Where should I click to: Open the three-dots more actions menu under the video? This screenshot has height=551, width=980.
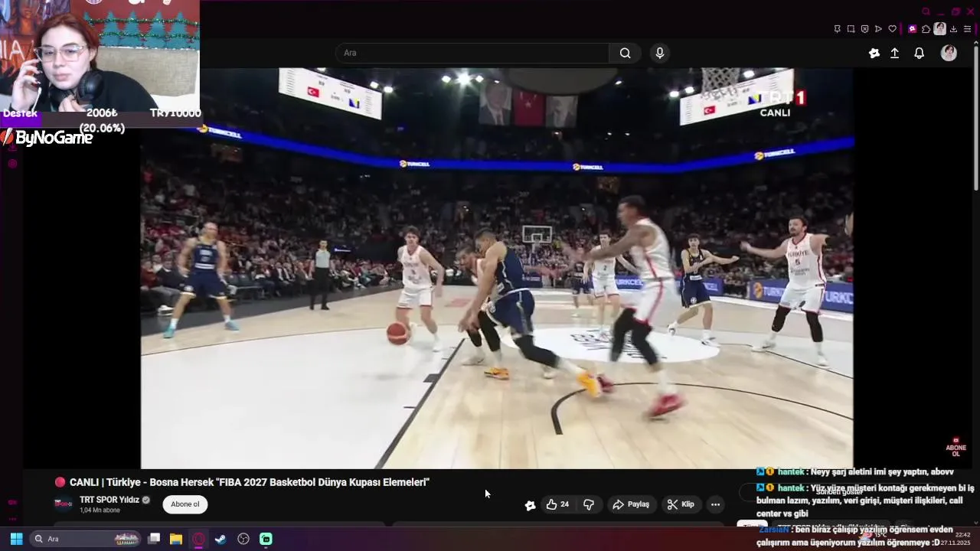click(715, 504)
